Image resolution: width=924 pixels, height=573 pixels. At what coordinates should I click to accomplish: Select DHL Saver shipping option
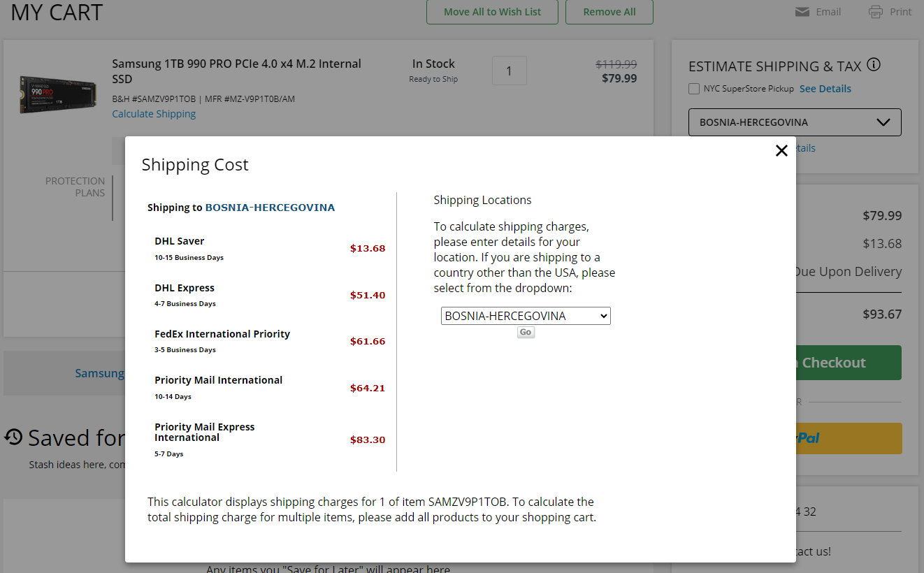click(x=180, y=241)
